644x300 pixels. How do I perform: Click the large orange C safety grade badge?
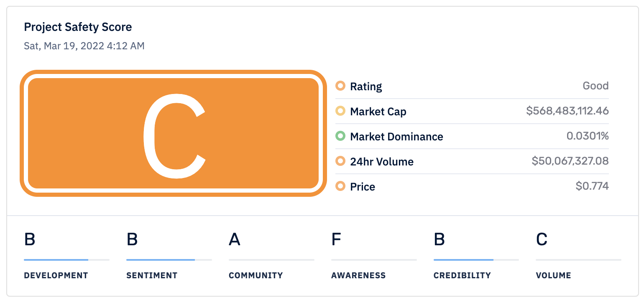tap(173, 133)
